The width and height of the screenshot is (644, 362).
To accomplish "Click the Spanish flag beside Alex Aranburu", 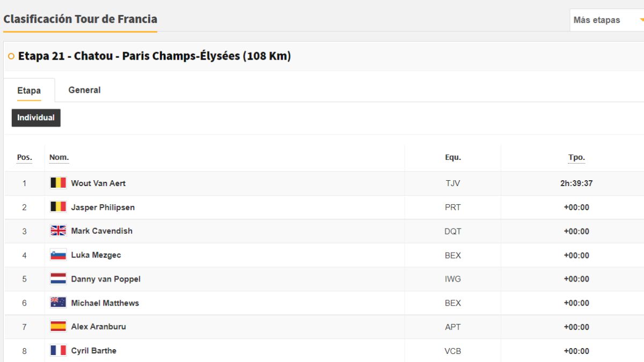I will click(x=58, y=326).
